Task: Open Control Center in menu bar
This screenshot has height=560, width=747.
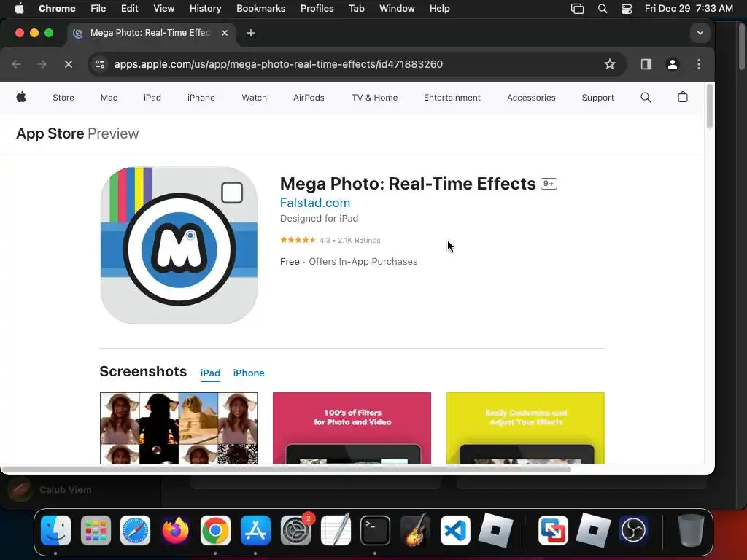Action: pos(627,9)
